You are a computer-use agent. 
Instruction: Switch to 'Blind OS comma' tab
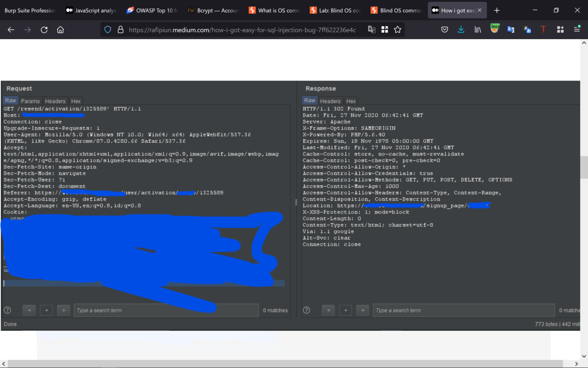tap(396, 10)
